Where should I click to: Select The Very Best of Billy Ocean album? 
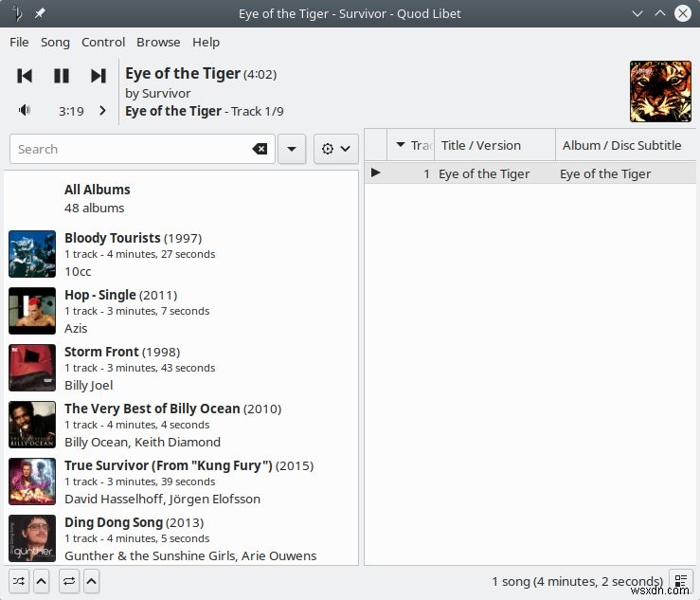[181, 425]
